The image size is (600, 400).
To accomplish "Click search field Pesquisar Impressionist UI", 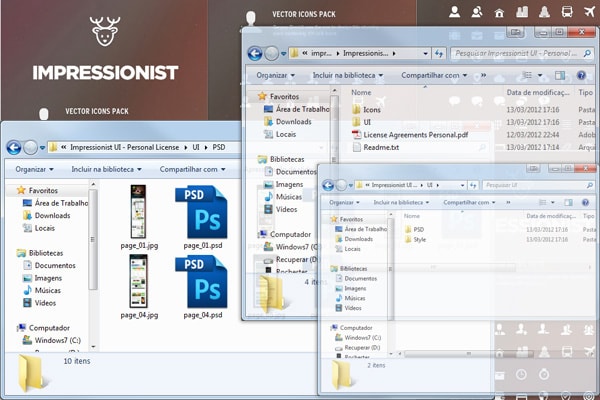I will [522, 54].
